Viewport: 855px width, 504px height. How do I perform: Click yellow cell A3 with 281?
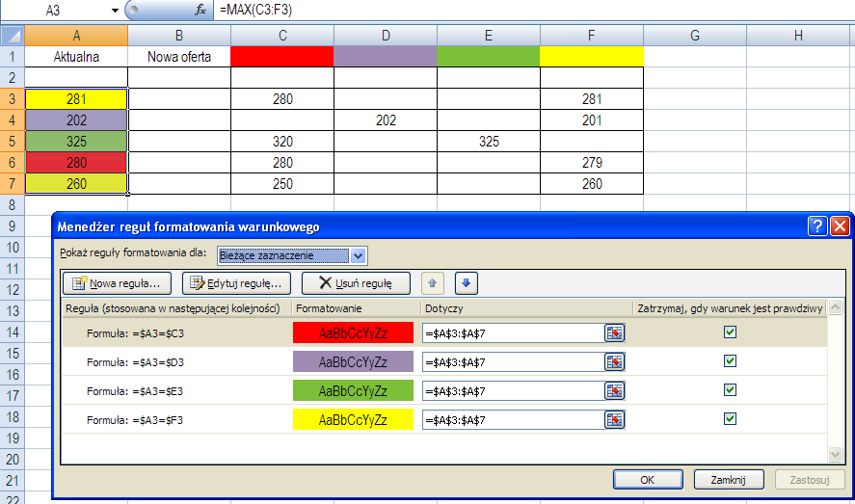(76, 99)
